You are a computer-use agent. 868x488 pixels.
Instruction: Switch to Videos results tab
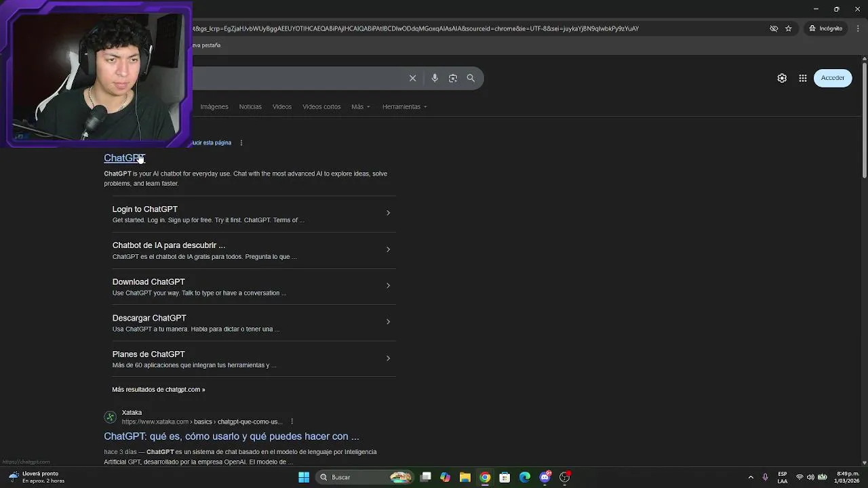coord(282,106)
